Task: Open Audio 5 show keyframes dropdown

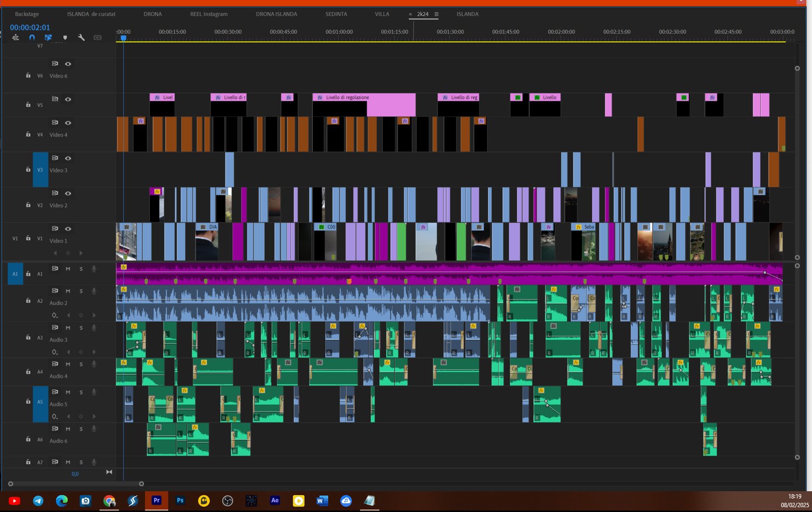Action: (x=55, y=417)
